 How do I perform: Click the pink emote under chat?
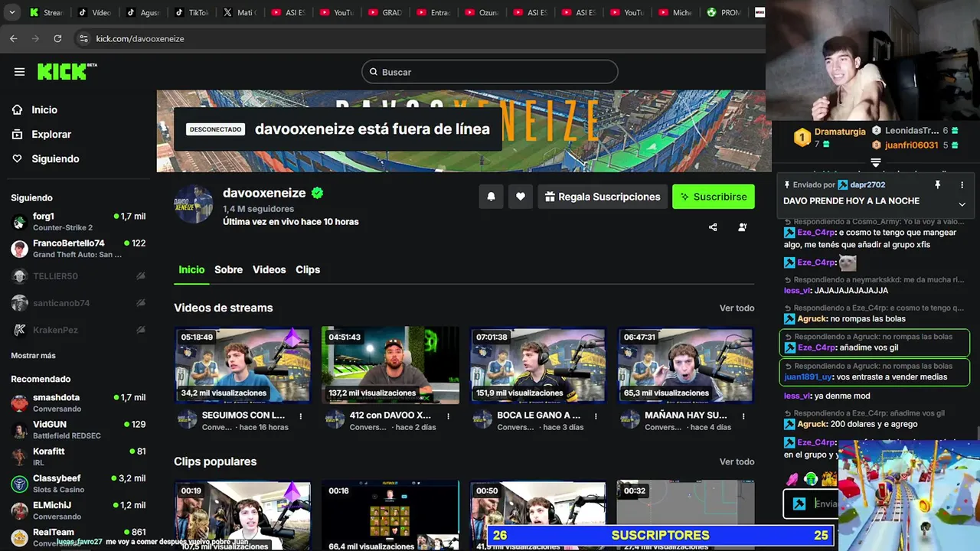792,479
